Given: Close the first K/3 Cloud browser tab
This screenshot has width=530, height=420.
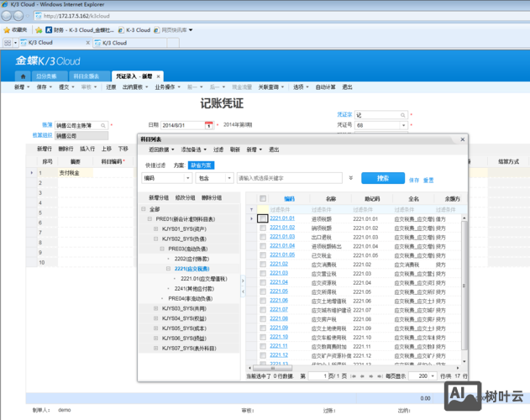Looking at the screenshot, I should (x=88, y=43).
